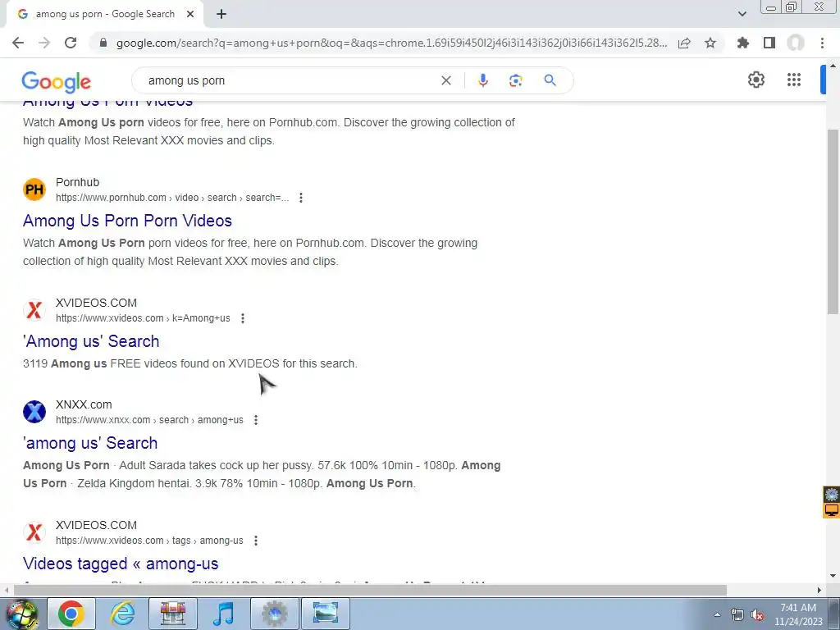Open Chrome's three-dot menu
This screenshot has width=840, height=630.
822,43
